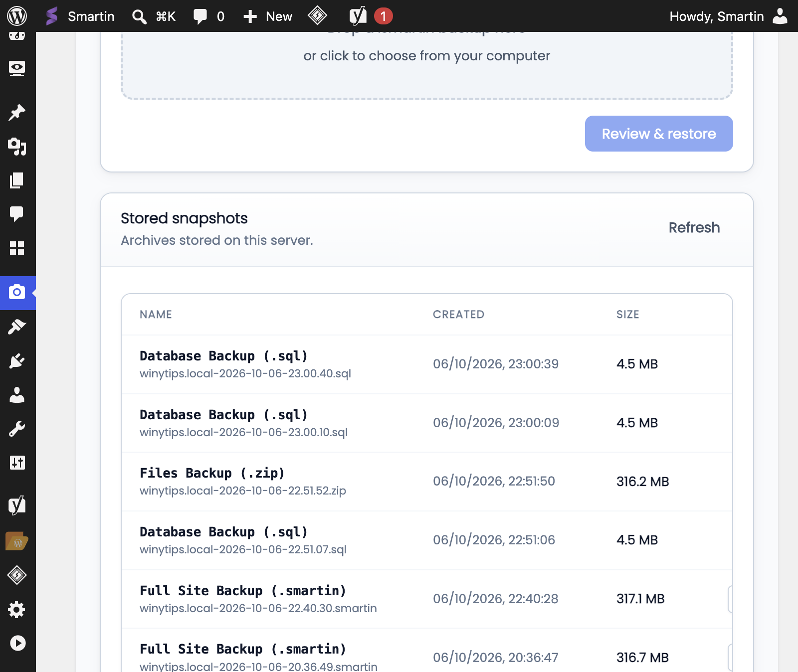
Task: Click created date 06/10/2026, 23:00:39
Action: 495,364
